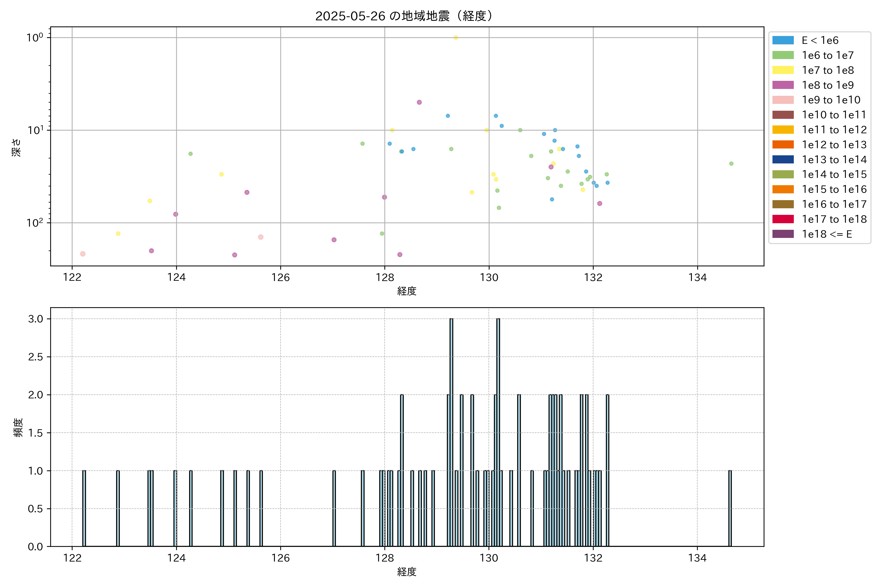Click the brown 1e10 to 1e11 swatch
The image size is (882, 588).
click(x=783, y=115)
